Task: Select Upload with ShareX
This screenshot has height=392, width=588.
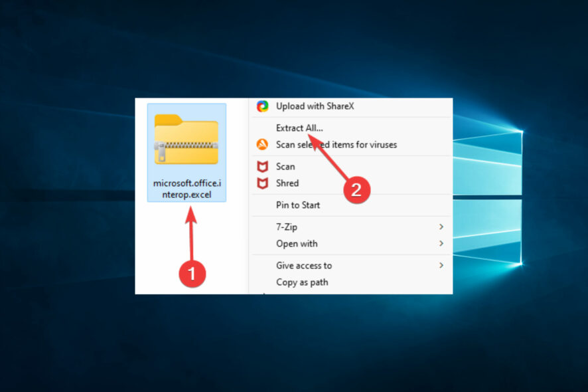Action: [315, 106]
